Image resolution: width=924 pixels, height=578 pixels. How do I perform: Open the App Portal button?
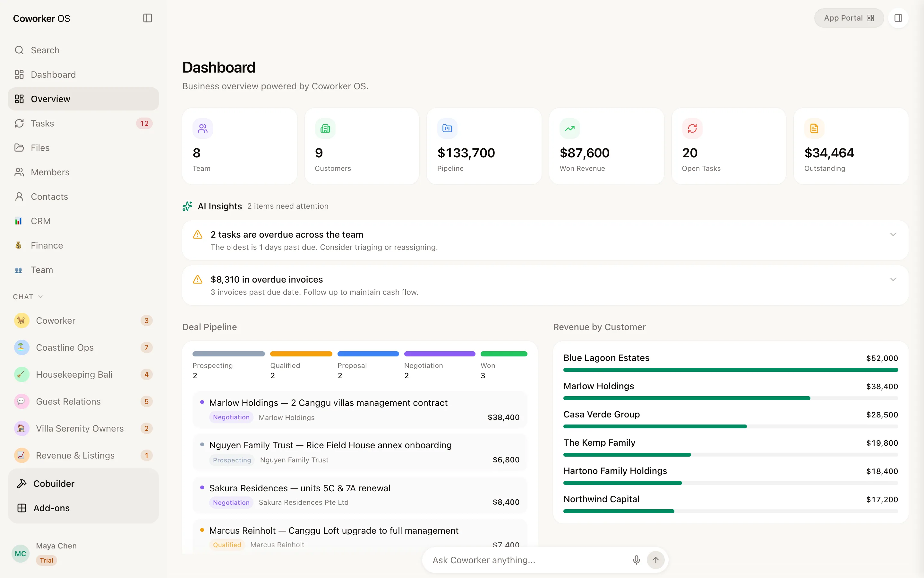point(849,18)
